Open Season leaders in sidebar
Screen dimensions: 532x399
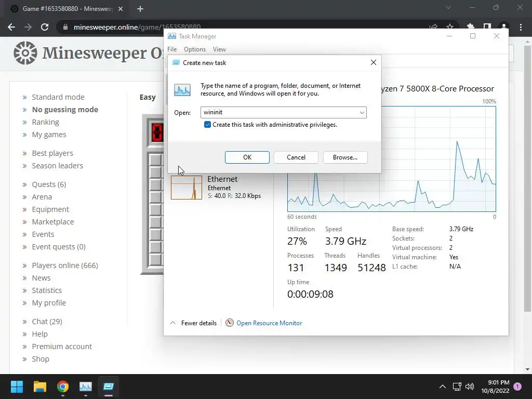(57, 166)
